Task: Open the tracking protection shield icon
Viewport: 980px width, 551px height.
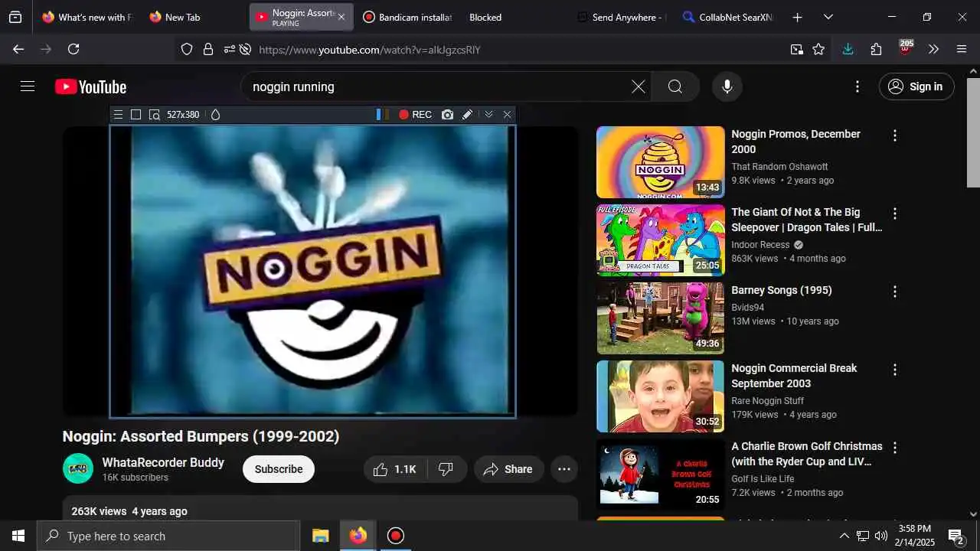Action: tap(187, 50)
